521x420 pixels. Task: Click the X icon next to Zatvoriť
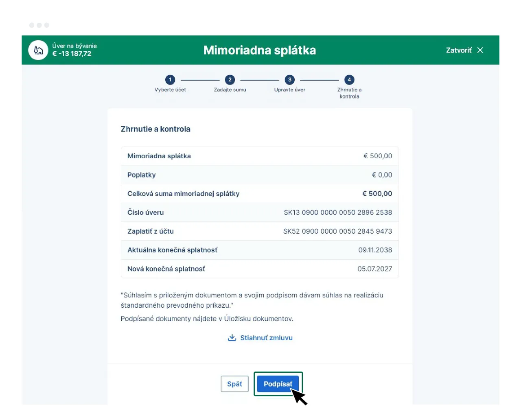click(480, 50)
